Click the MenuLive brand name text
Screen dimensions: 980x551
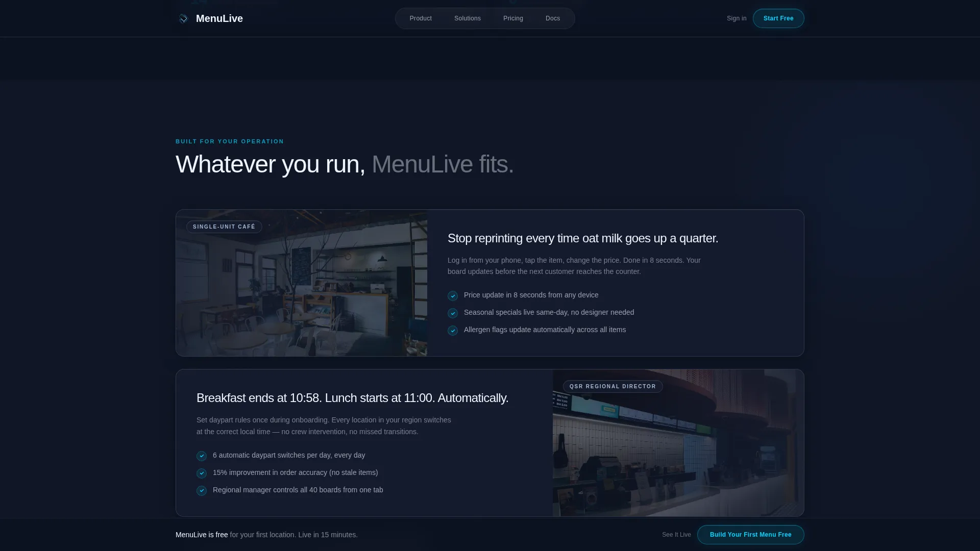pyautogui.click(x=219, y=18)
